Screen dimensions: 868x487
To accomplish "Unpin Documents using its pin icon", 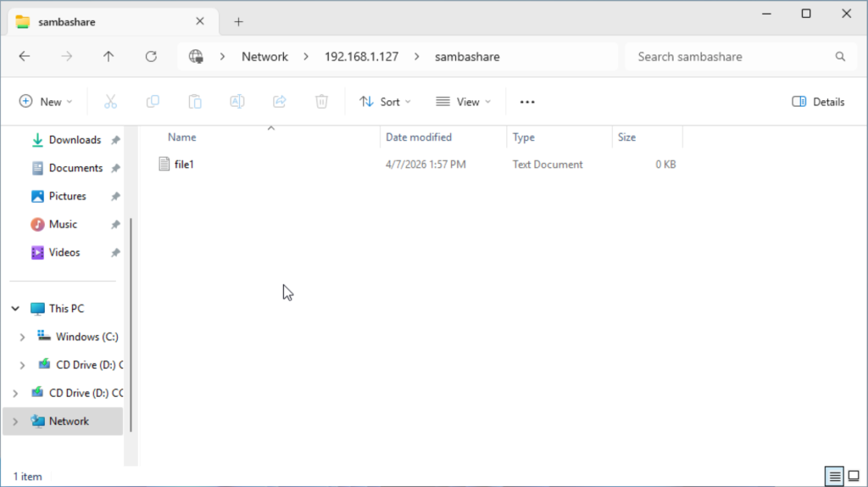I will 115,169.
